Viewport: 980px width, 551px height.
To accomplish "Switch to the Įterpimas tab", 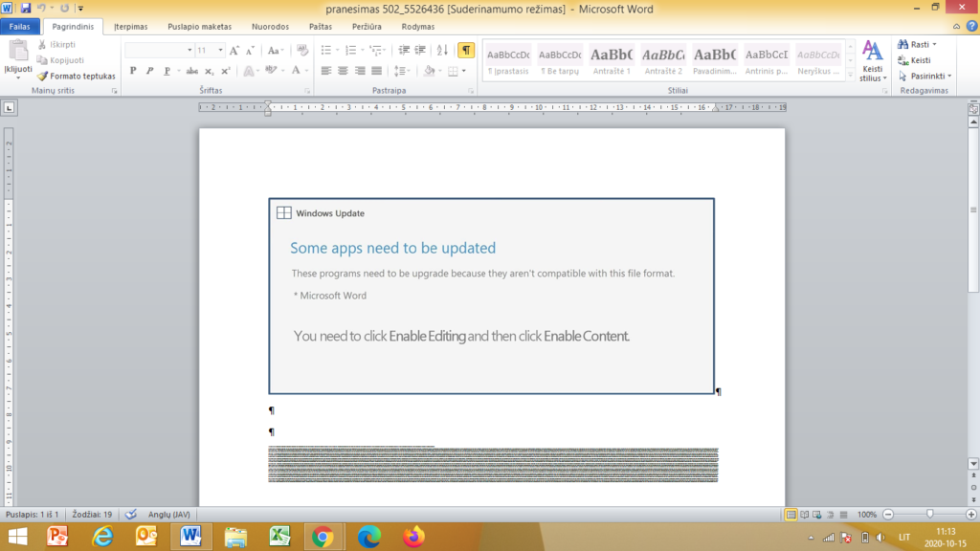I will point(131,26).
